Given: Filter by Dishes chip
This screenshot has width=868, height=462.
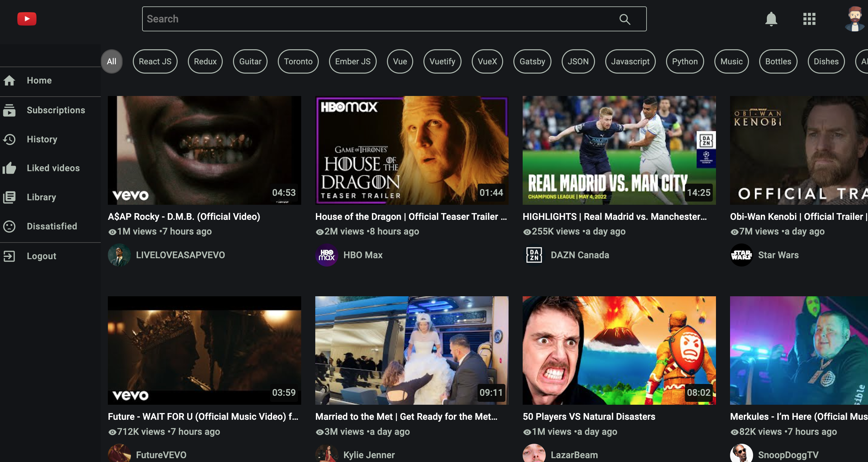Looking at the screenshot, I should click(826, 61).
